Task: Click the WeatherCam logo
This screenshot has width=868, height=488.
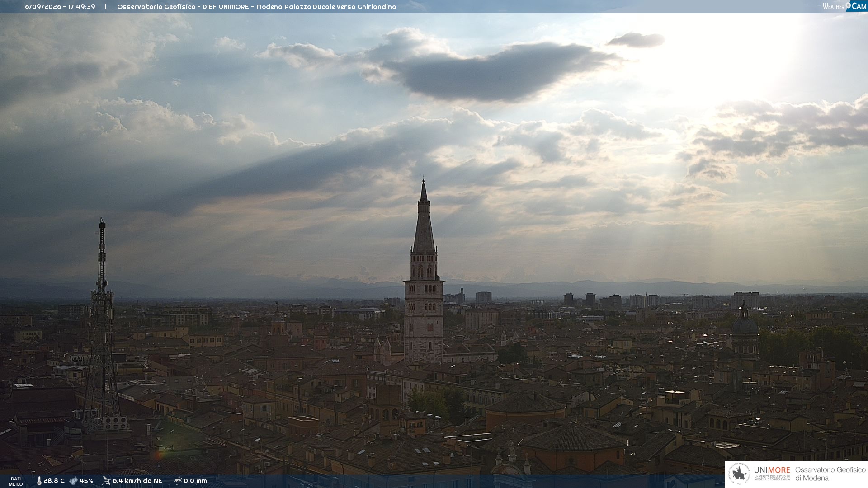Action: pos(844,6)
